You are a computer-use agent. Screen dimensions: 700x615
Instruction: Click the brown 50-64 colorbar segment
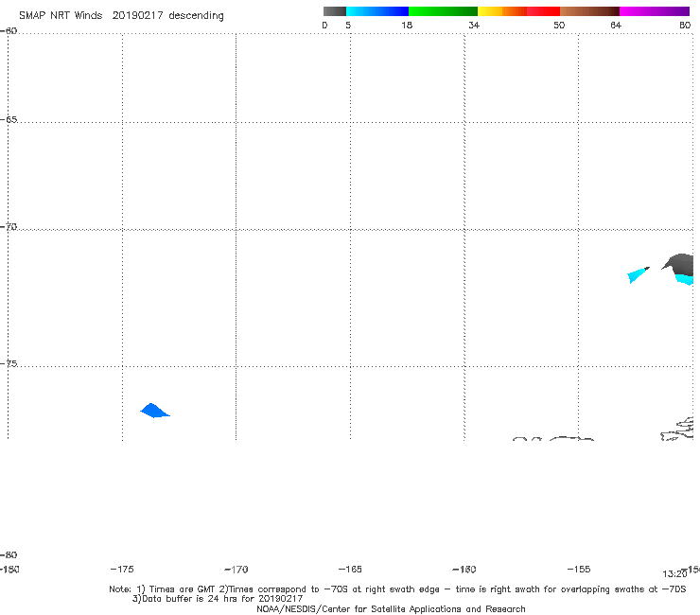tap(589, 11)
